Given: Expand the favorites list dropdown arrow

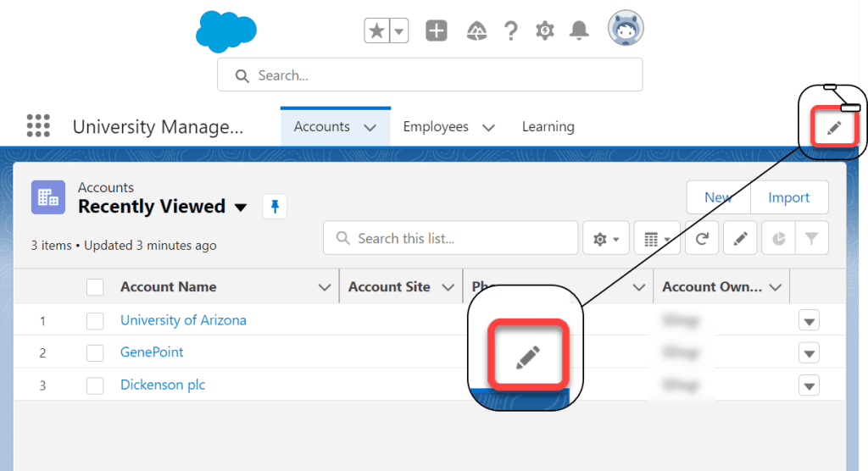Looking at the screenshot, I should (x=399, y=31).
